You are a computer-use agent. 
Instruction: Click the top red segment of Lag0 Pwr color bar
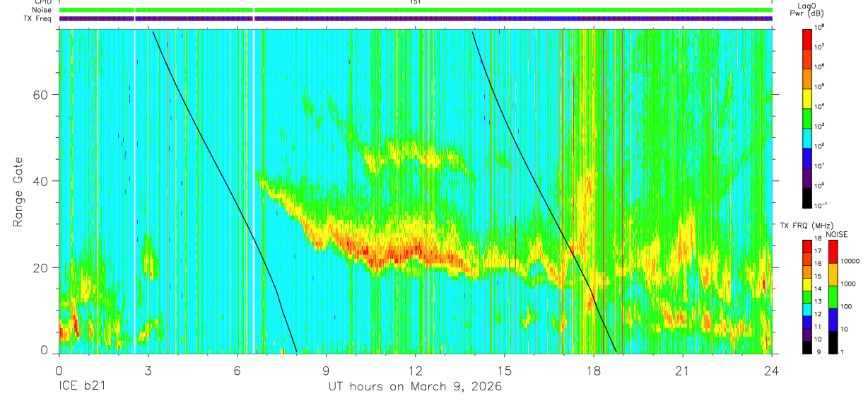(807, 37)
